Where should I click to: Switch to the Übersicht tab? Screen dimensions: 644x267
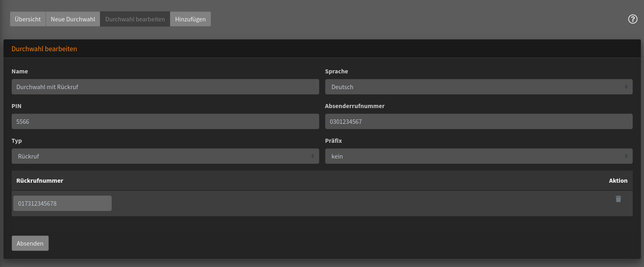coord(28,19)
